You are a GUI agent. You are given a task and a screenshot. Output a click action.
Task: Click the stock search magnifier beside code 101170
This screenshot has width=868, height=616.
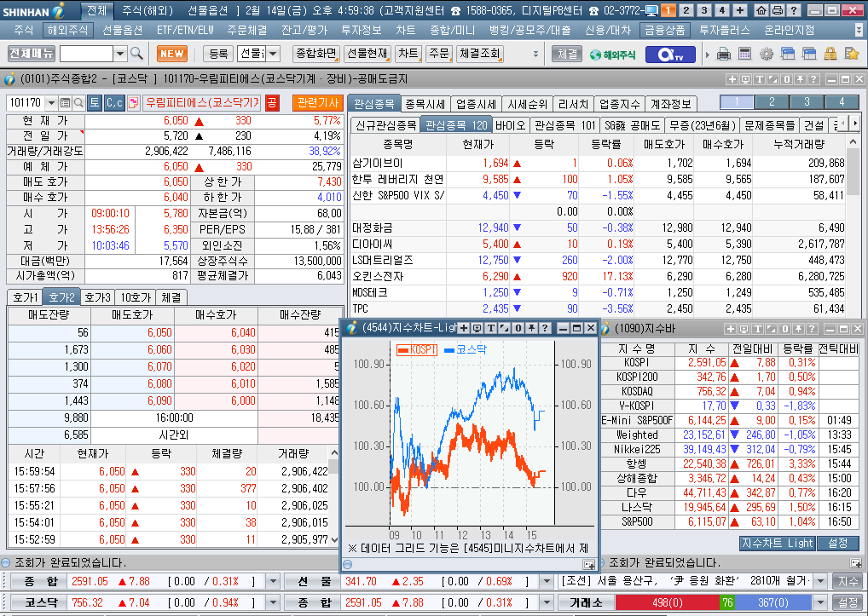pos(78,103)
